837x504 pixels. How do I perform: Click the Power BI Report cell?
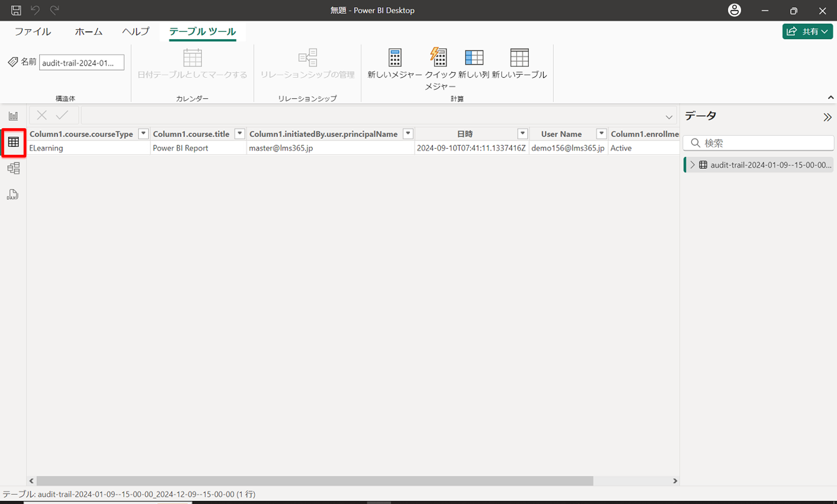tap(198, 148)
